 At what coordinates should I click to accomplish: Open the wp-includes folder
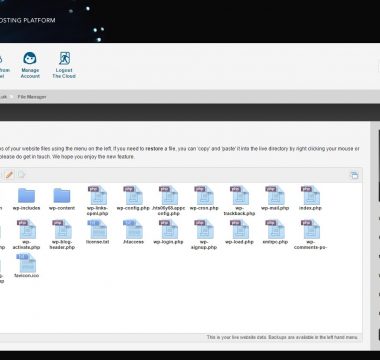coord(26,199)
